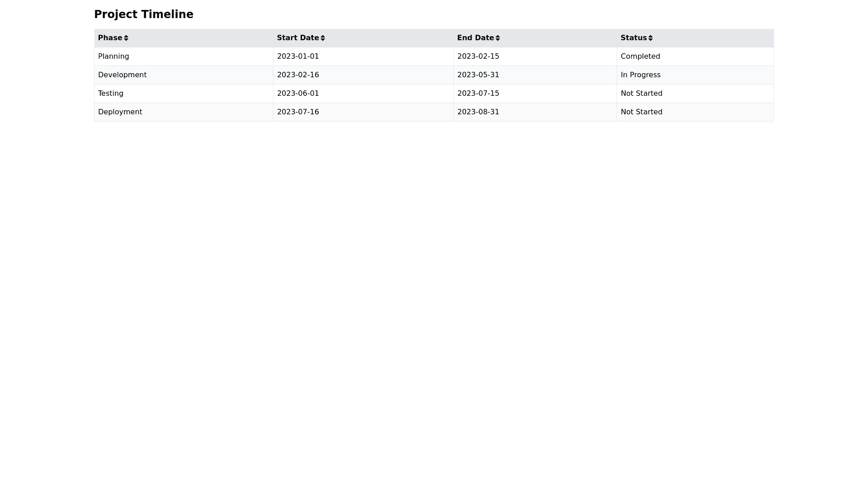Viewport: 868px width, 488px height.
Task: Click the 2023-07-16 start date cell
Action: tap(298, 112)
